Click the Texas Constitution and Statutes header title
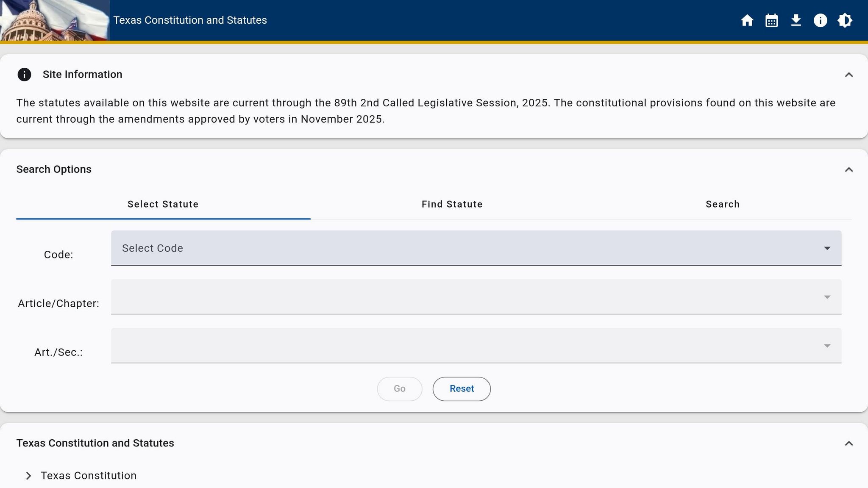Image resolution: width=868 pixels, height=488 pixels. coord(190,20)
